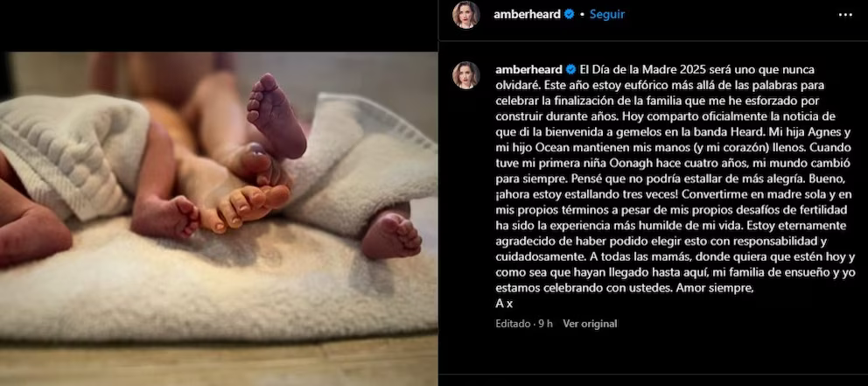
Task: Click the verified badge beside header username
Action: 569,15
